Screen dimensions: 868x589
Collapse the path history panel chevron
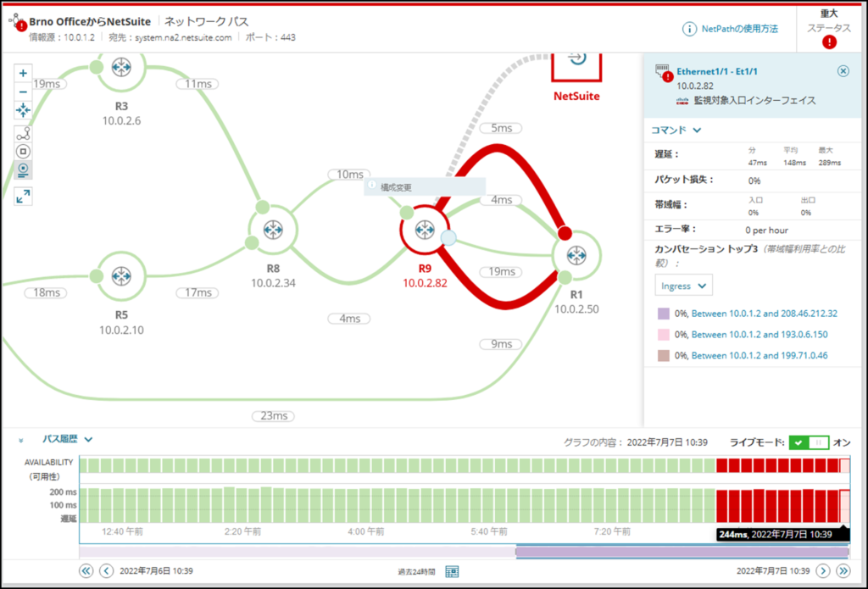(x=20, y=441)
